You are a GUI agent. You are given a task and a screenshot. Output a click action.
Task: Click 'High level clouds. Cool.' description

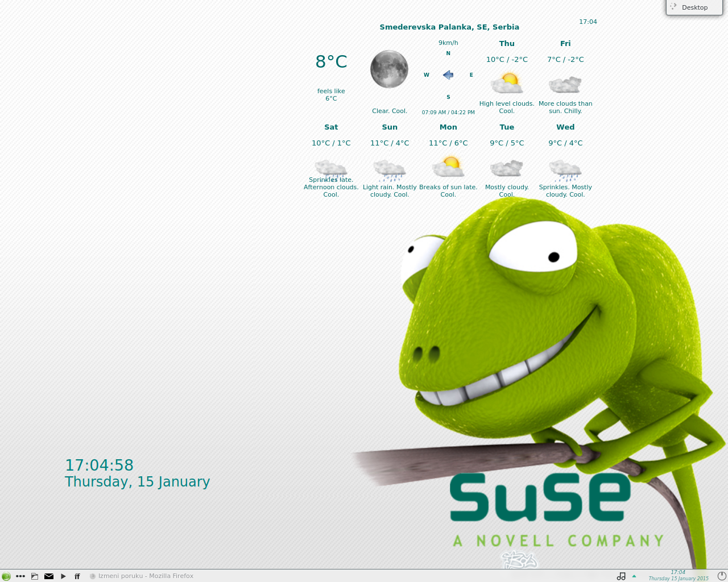[x=507, y=107]
